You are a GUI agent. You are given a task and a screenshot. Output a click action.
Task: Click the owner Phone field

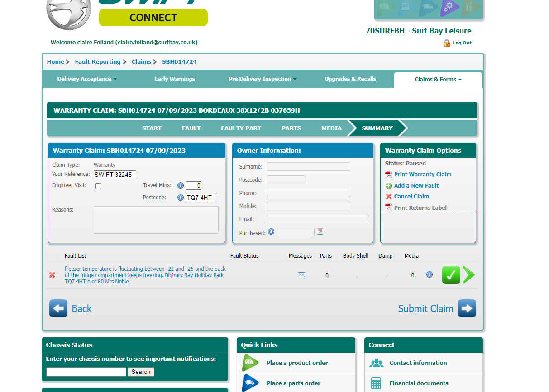(x=309, y=193)
